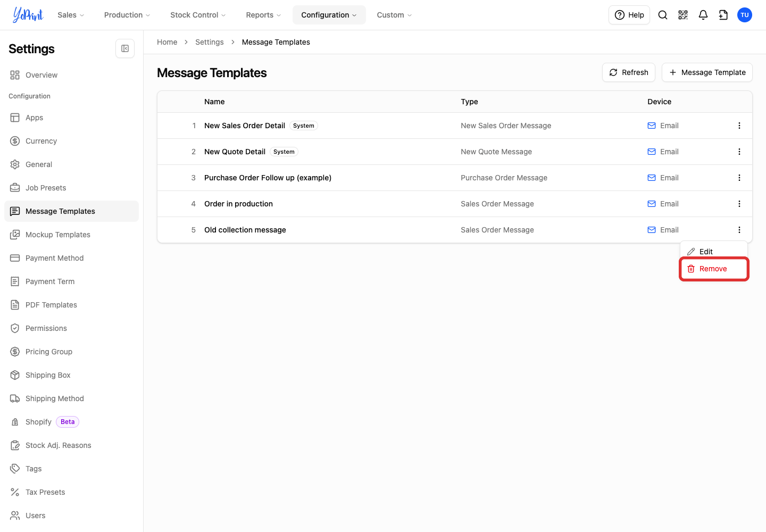Open the TU user avatar menu

(x=745, y=15)
